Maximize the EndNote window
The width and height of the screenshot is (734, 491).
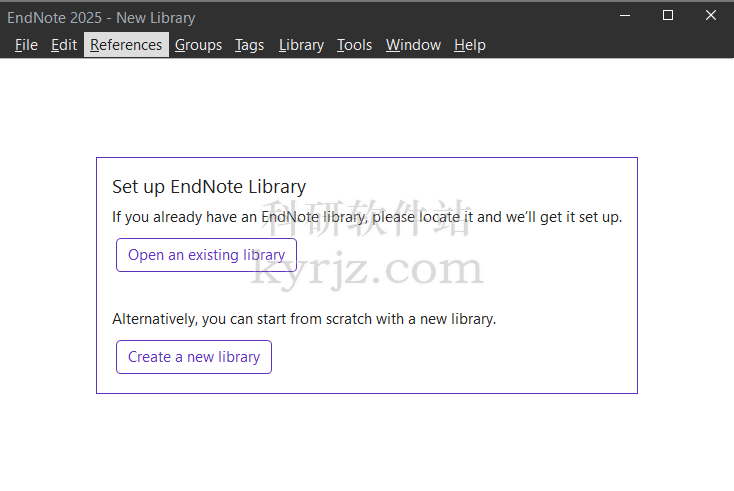pyautogui.click(x=668, y=15)
